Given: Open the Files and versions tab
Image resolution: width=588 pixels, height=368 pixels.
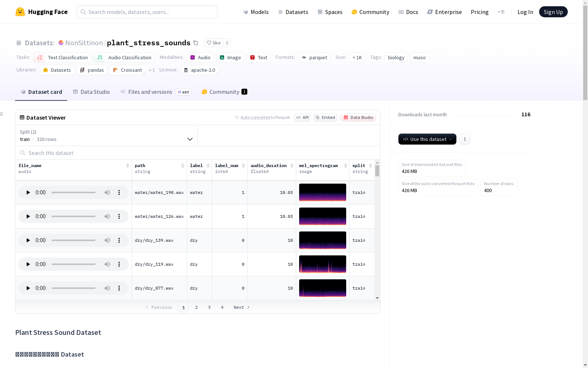Looking at the screenshot, I should pos(155,92).
